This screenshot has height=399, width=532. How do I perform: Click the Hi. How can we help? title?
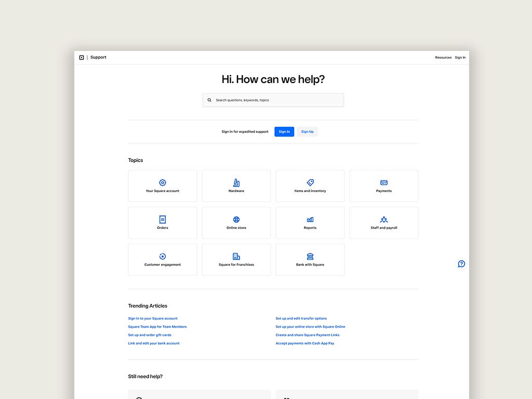[273, 79]
